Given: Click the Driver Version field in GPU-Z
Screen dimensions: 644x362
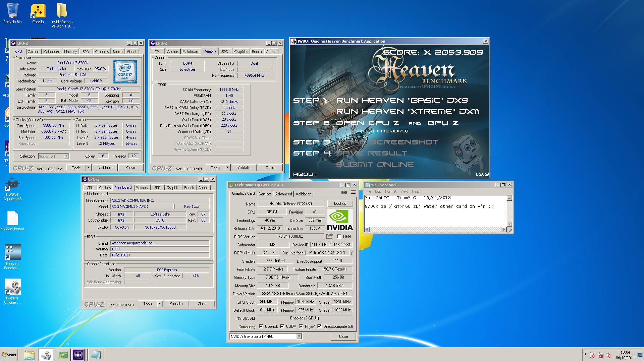Looking at the screenshot, I should tap(305, 294).
